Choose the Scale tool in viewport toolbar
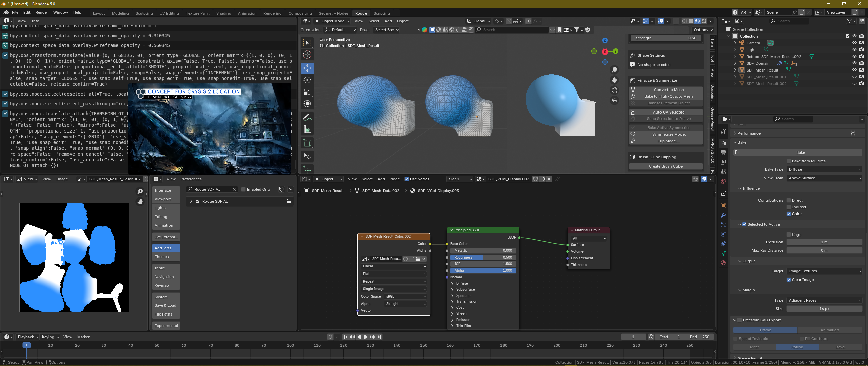 tap(307, 92)
